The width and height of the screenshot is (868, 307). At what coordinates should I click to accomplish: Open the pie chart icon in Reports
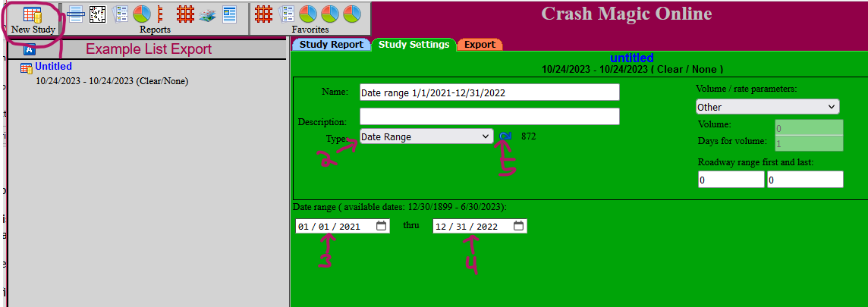pyautogui.click(x=143, y=14)
